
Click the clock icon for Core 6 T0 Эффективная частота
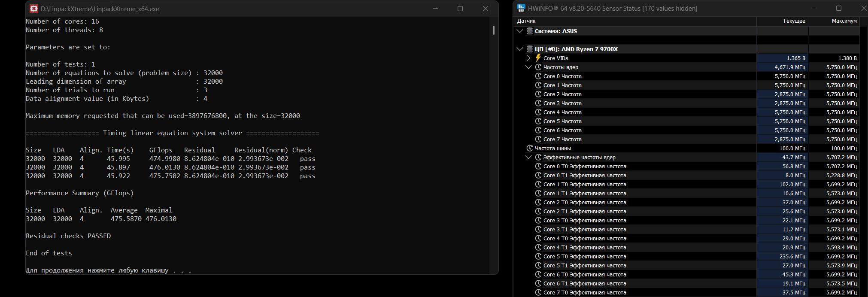(538, 274)
